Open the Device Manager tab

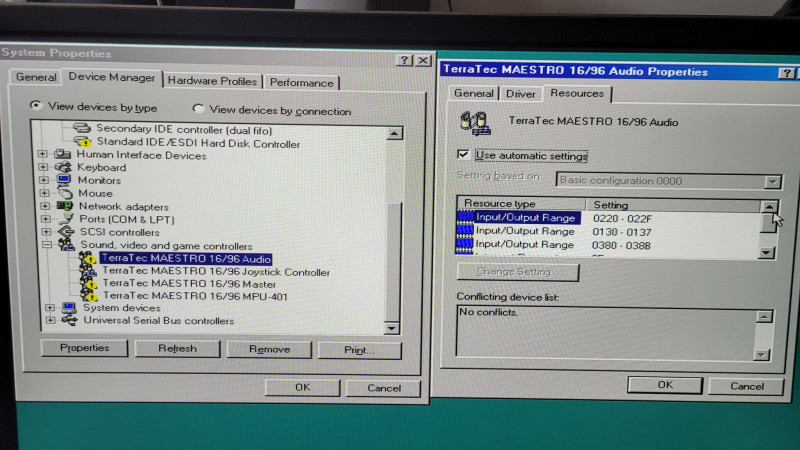point(112,77)
